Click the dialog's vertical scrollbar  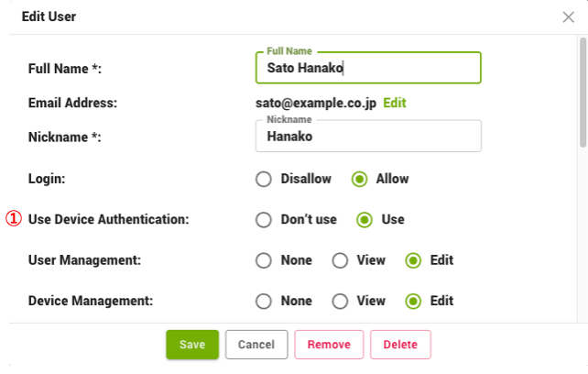(x=583, y=92)
